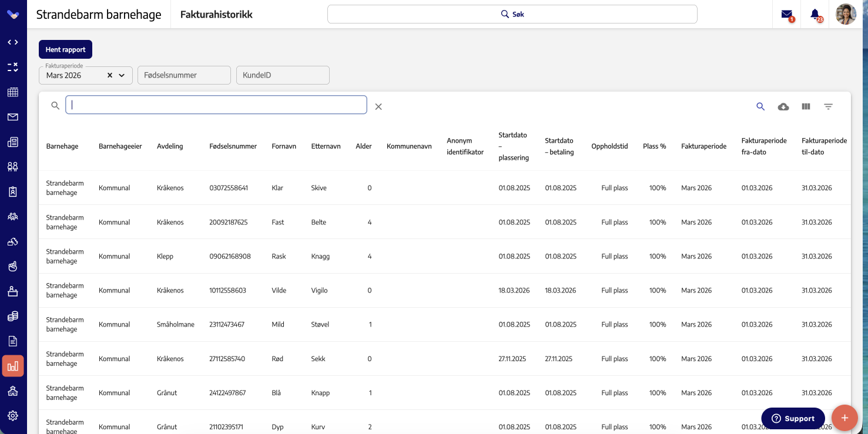Open the mail inbox icon in header

(787, 15)
